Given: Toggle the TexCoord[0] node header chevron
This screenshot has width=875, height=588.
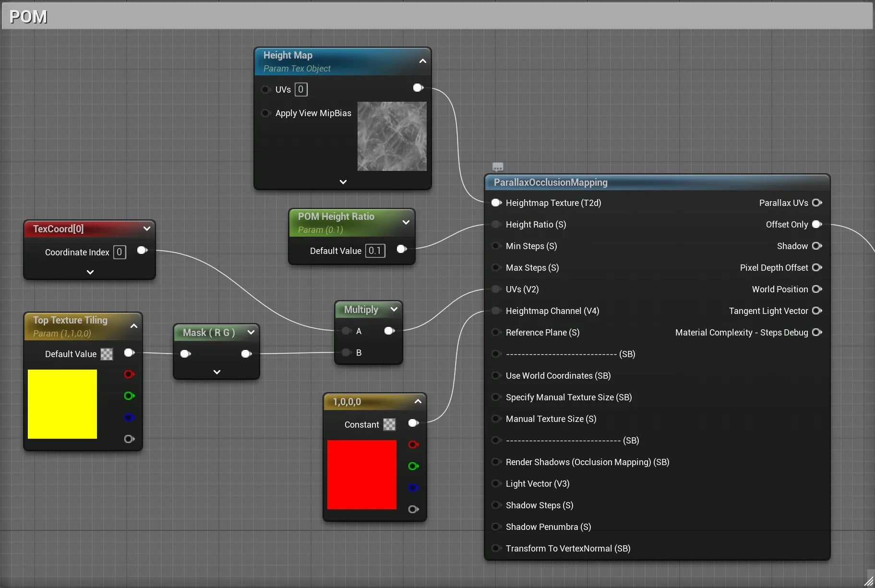Looking at the screenshot, I should point(147,228).
